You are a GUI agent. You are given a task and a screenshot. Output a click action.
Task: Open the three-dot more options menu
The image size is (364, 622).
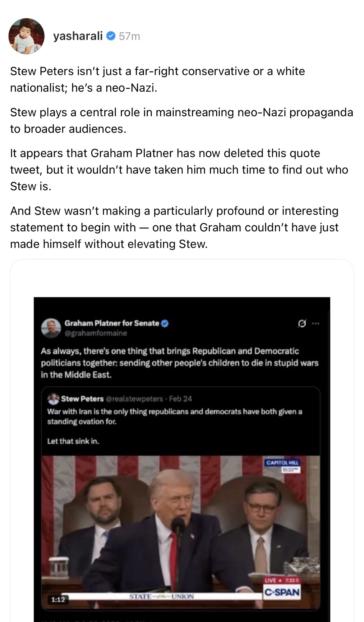coord(316,324)
